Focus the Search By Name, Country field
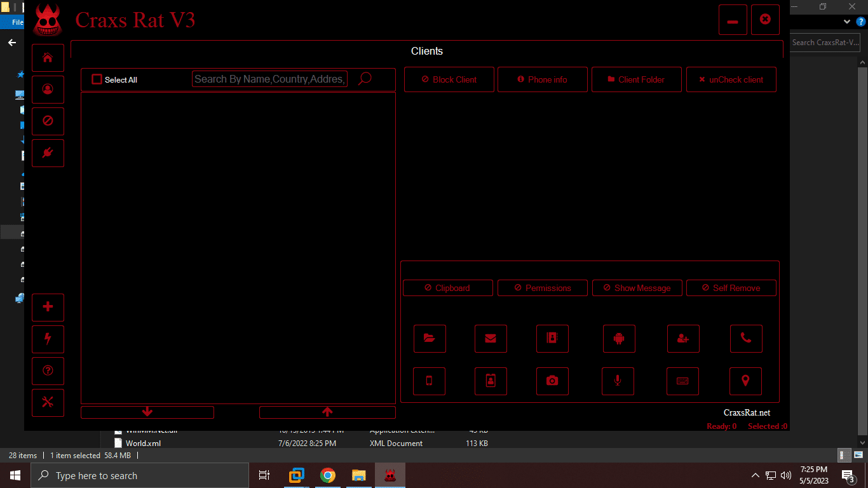Image resolution: width=868 pixels, height=488 pixels. (269, 79)
